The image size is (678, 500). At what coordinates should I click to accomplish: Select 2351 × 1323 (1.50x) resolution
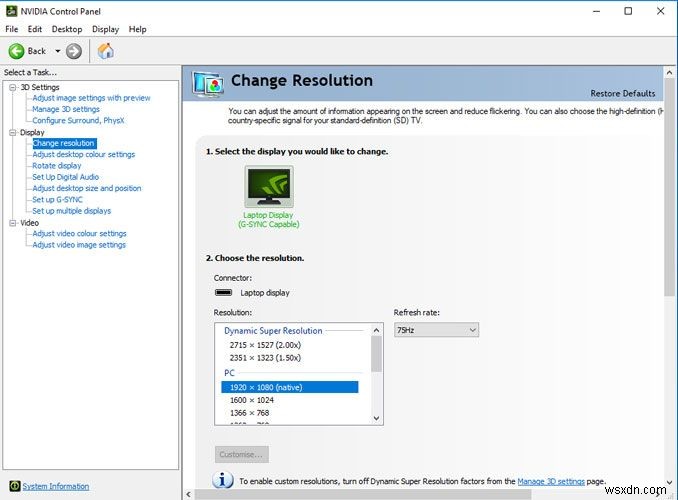click(x=265, y=358)
